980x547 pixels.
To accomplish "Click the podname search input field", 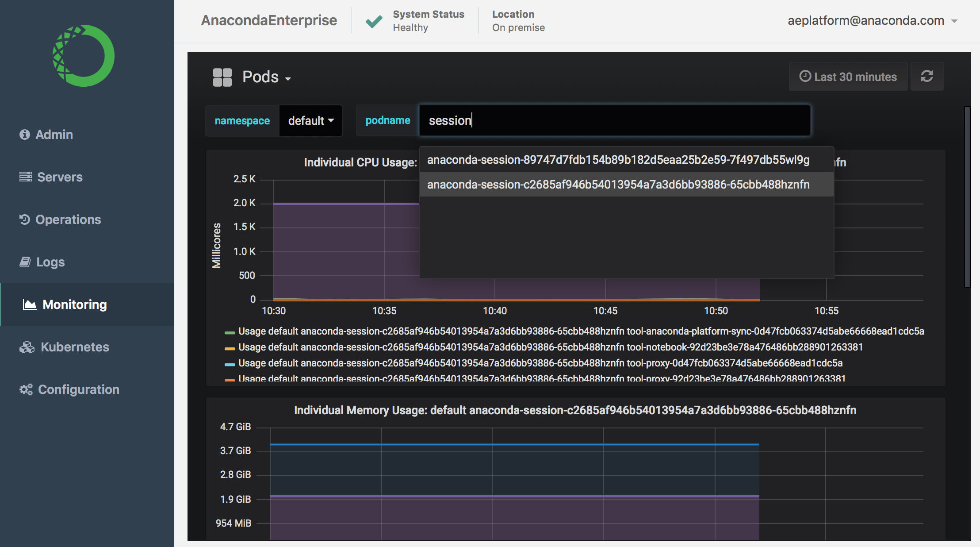I will point(615,120).
